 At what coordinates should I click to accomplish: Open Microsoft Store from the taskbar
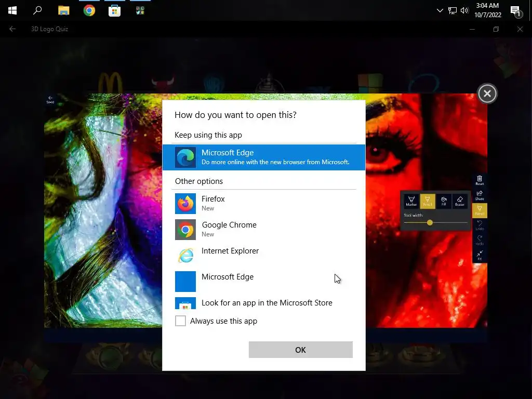pos(115,10)
